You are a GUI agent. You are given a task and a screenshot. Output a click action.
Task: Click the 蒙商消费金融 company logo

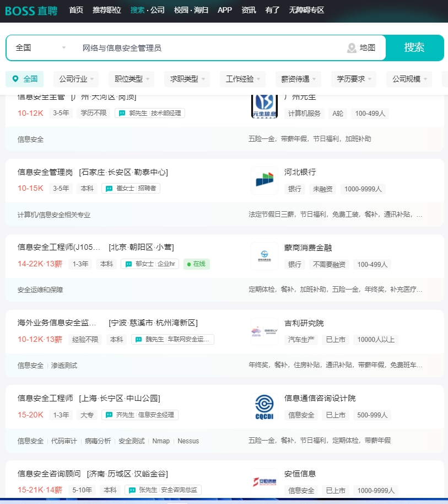265,256
